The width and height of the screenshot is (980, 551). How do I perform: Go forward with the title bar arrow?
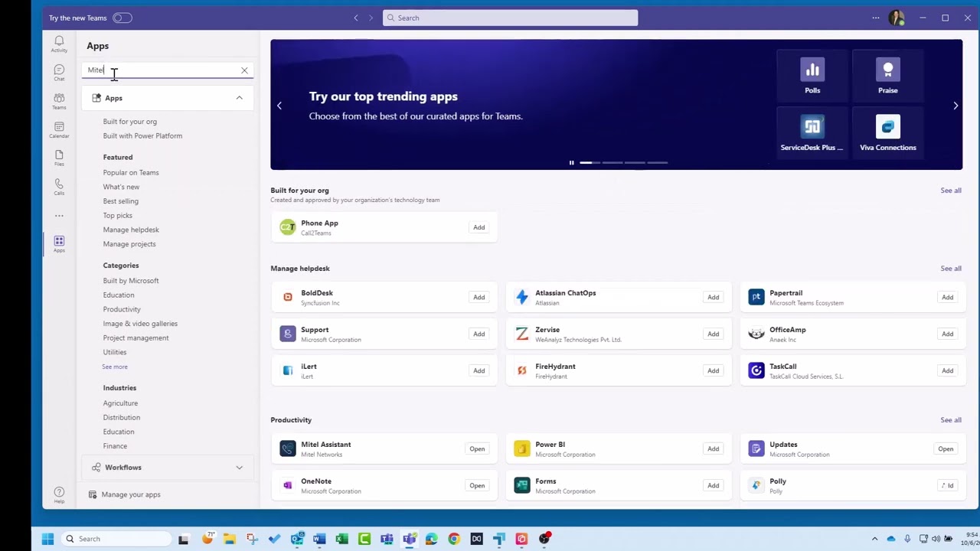pyautogui.click(x=371, y=18)
